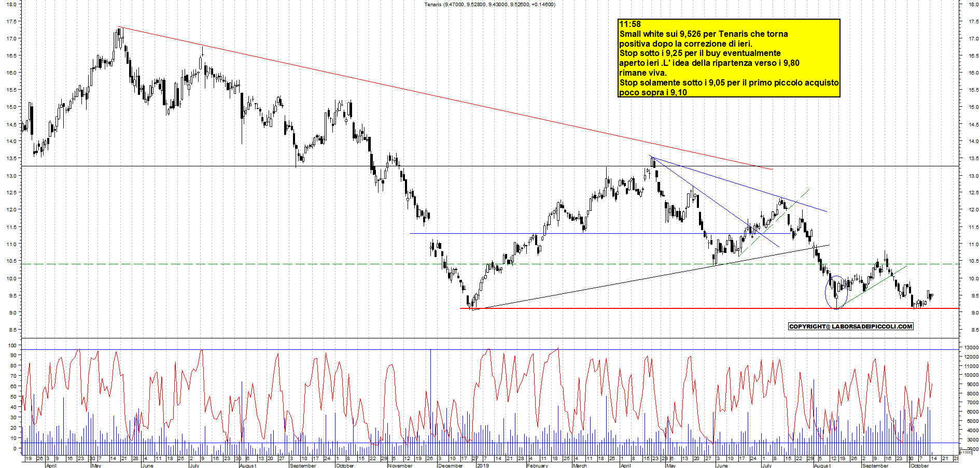This screenshot has width=980, height=468.
Task: Click the "80" value on the oscillator scale
Action: (x=13, y=366)
